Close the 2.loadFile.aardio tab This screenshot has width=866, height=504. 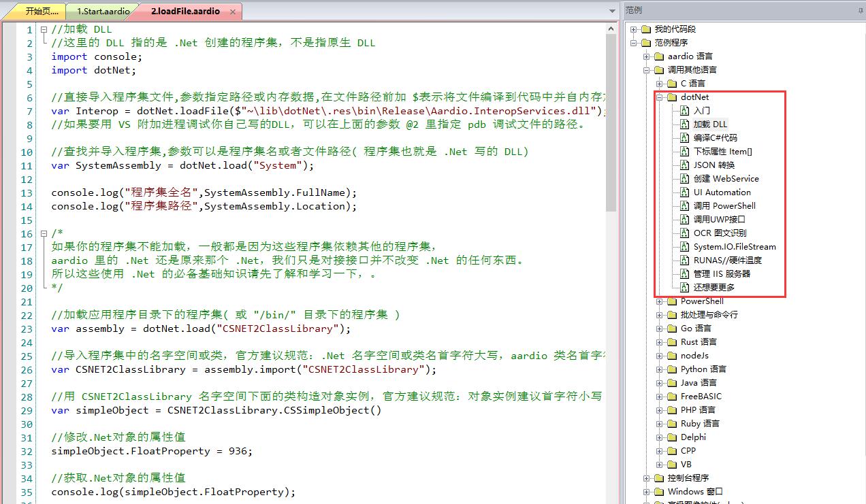[x=232, y=12]
